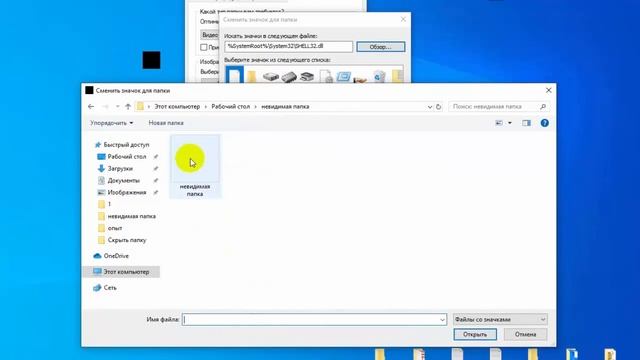Change view mode icon
The height and width of the screenshot is (360, 640).
(499, 123)
